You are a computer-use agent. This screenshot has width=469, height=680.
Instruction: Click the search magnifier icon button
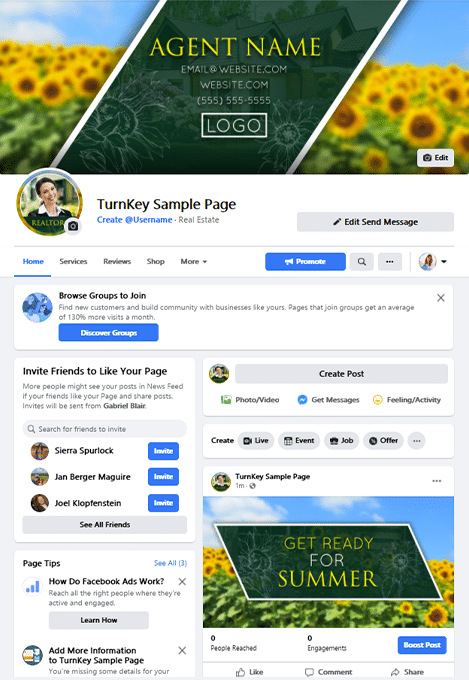click(x=361, y=262)
